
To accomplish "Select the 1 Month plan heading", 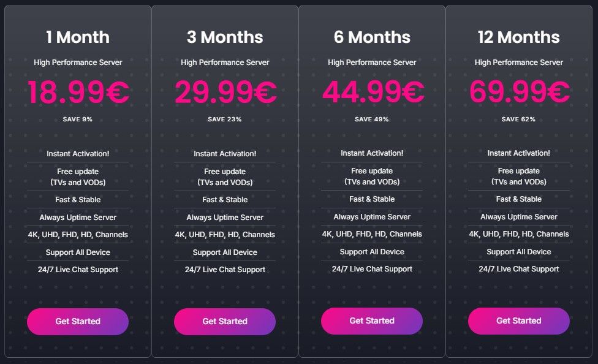I will [77, 37].
